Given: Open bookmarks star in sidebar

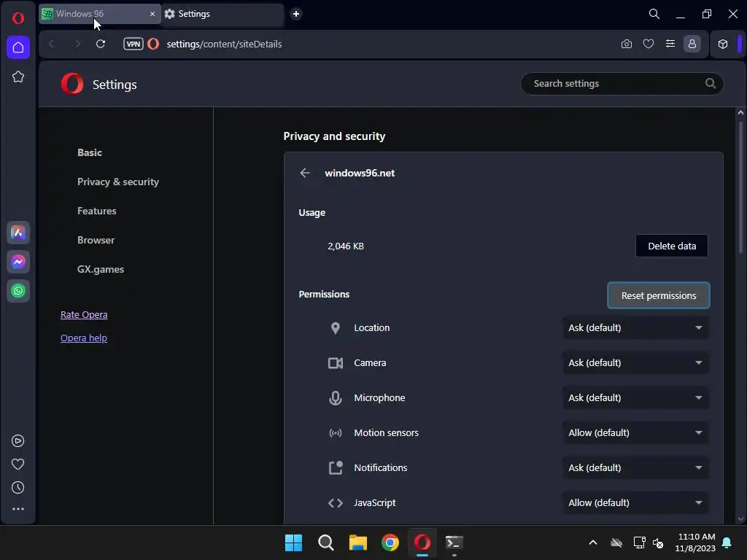Looking at the screenshot, I should [18, 77].
